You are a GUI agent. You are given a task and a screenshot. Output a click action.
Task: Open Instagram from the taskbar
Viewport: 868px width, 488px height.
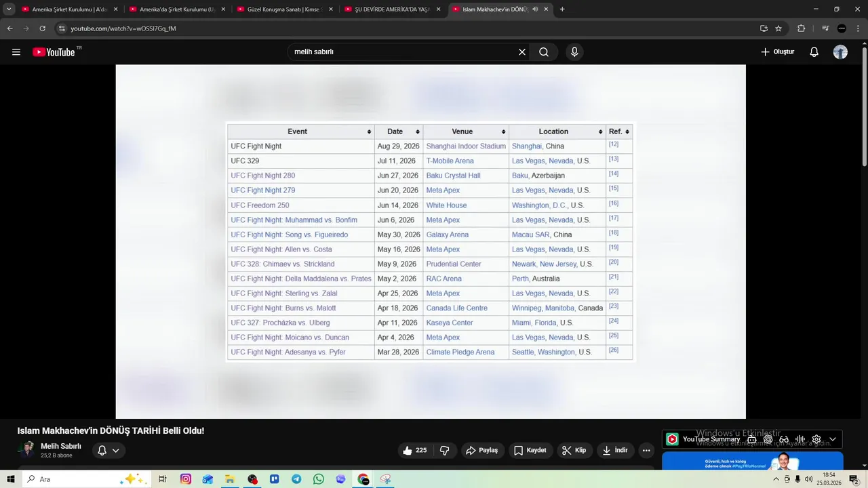tap(186, 479)
